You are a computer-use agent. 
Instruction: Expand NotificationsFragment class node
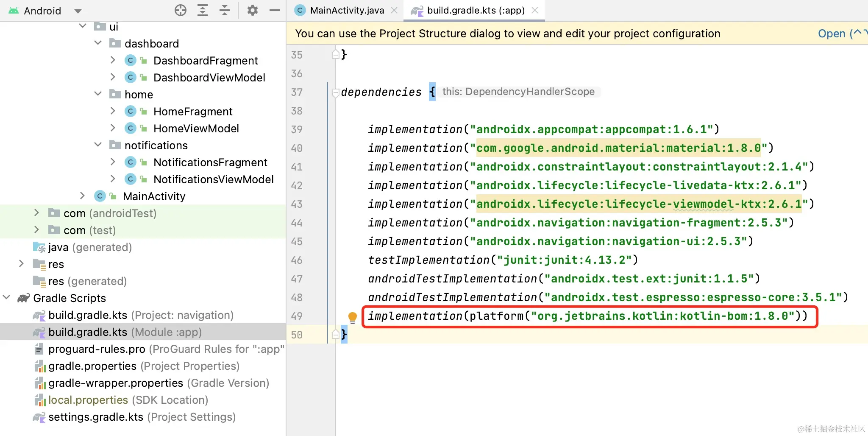tap(113, 162)
